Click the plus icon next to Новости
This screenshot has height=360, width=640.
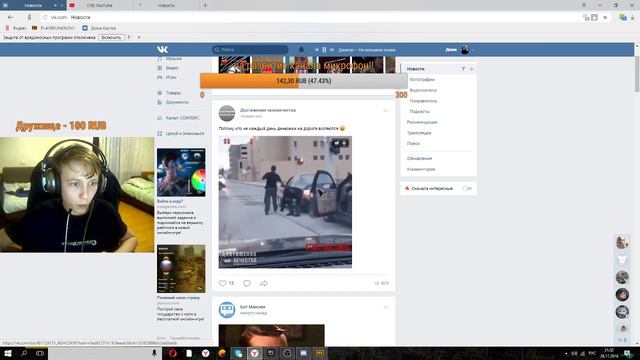[x=471, y=69]
